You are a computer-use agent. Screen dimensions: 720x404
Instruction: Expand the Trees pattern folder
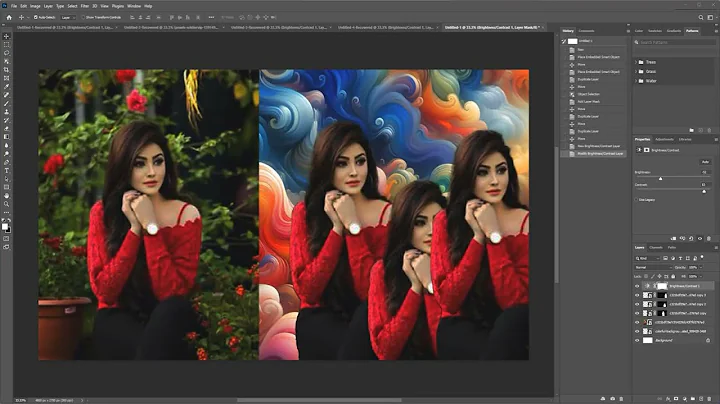click(x=636, y=62)
